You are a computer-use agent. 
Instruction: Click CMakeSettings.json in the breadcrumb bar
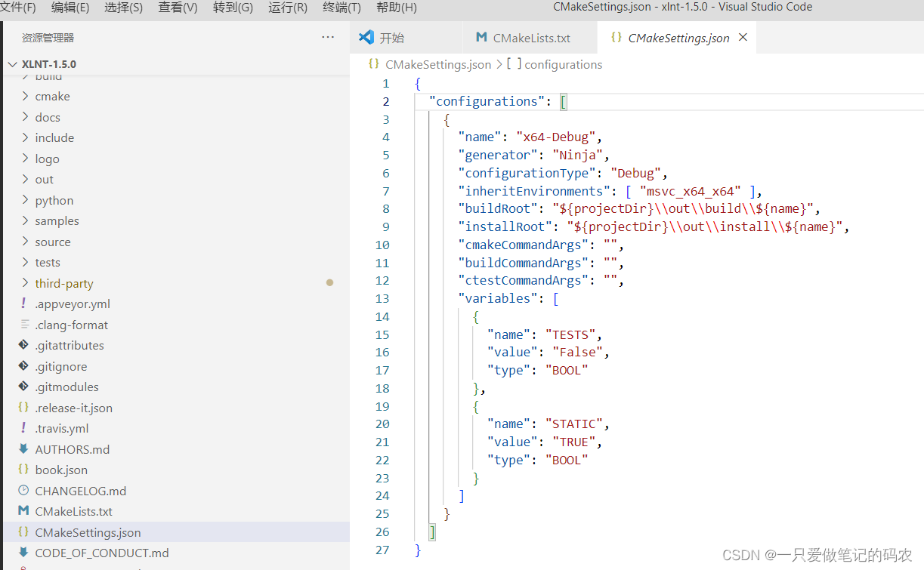pyautogui.click(x=437, y=65)
